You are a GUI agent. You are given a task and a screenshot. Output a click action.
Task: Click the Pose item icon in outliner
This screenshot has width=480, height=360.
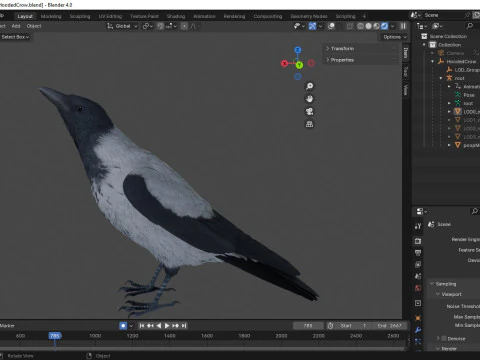(x=458, y=95)
